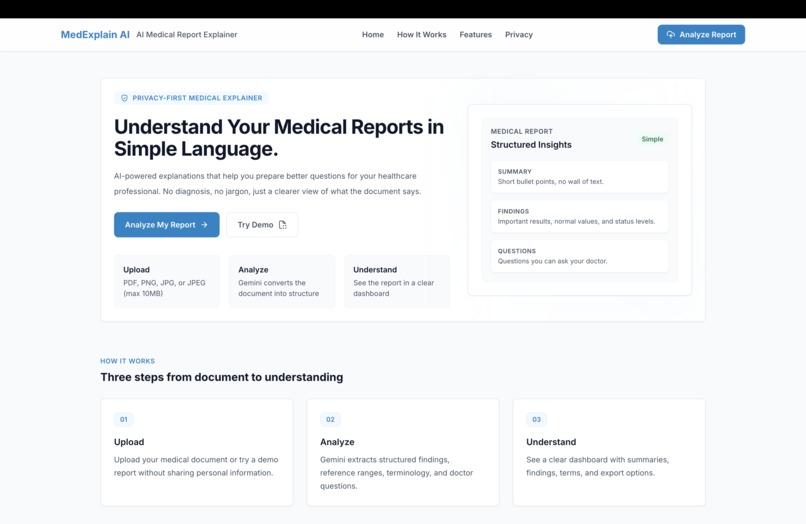Open the Features nav link

pos(475,34)
